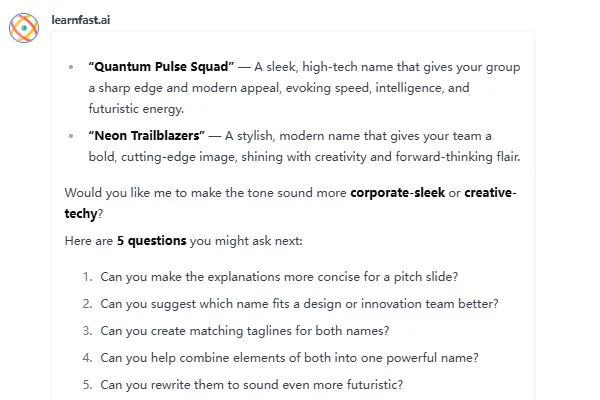Click list number 5 in suggested questions

point(87,385)
